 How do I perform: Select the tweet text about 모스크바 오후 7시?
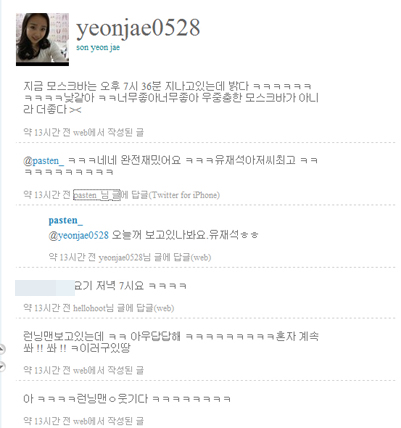click(x=171, y=98)
